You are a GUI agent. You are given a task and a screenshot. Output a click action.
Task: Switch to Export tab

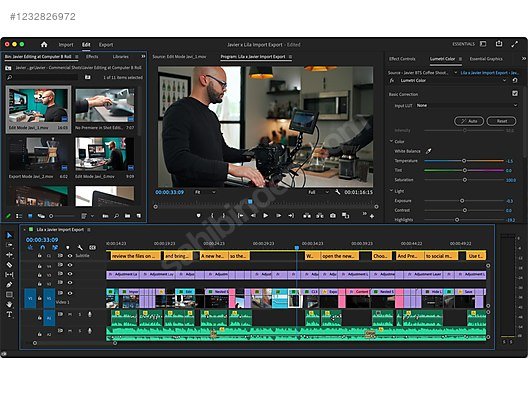[x=106, y=44]
